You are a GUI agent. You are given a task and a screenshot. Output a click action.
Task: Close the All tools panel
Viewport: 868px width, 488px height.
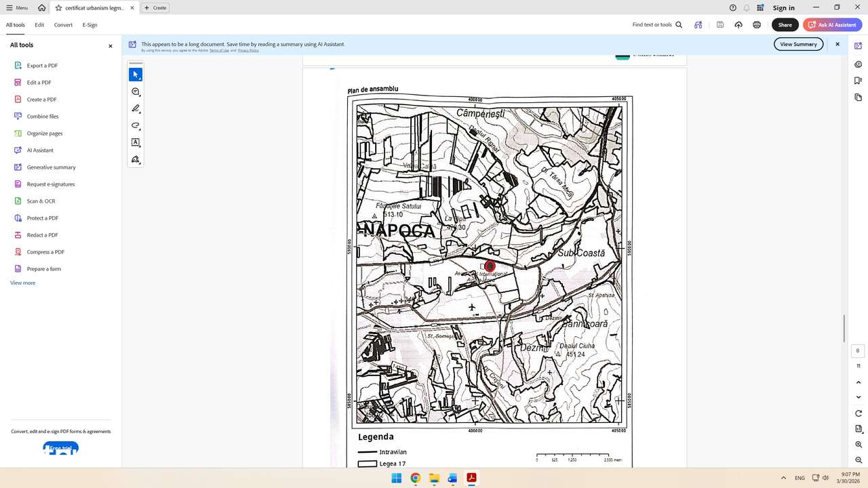[x=111, y=46]
